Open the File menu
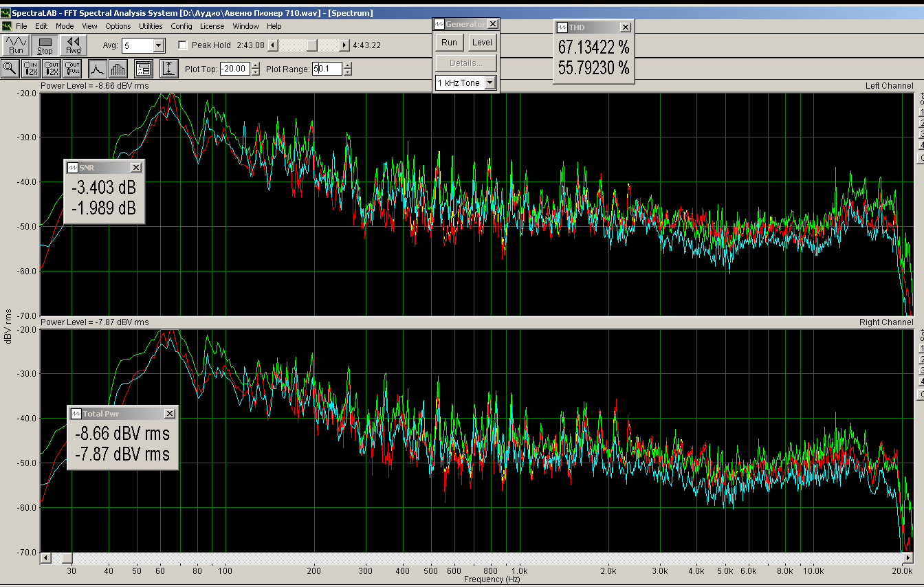Image resolution: width=924 pixels, height=587 pixels. point(21,26)
